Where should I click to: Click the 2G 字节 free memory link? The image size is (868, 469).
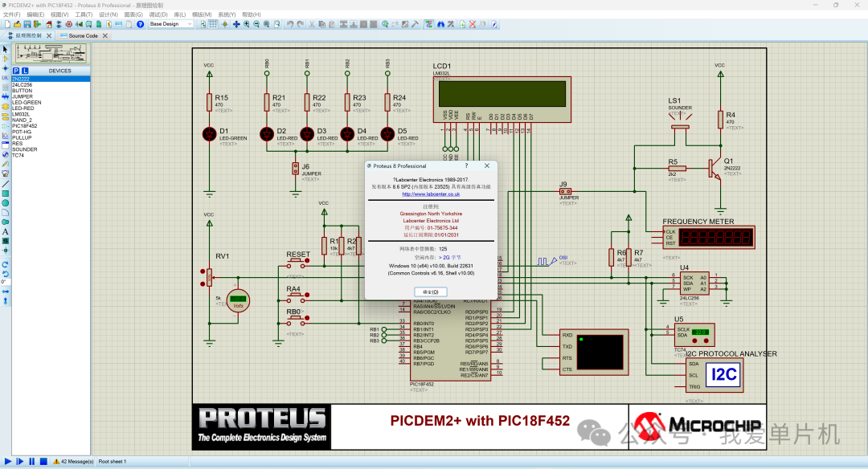click(449, 257)
